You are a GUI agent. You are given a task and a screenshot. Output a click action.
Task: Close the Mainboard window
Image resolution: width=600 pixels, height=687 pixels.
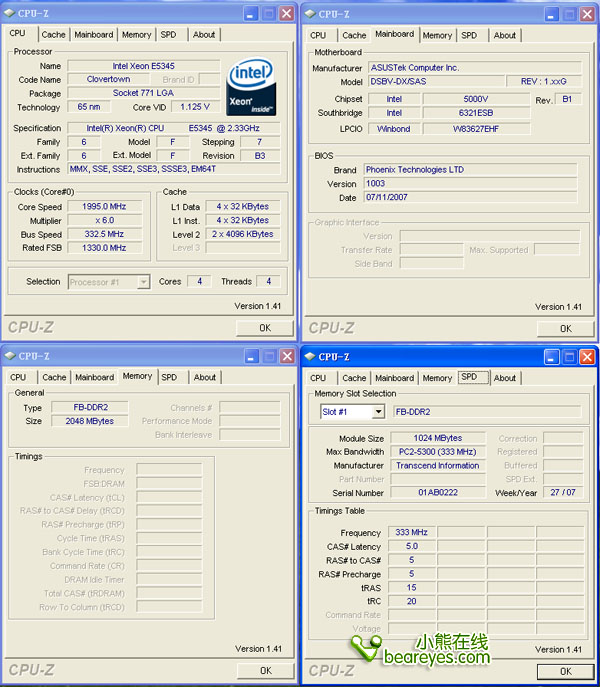587,14
